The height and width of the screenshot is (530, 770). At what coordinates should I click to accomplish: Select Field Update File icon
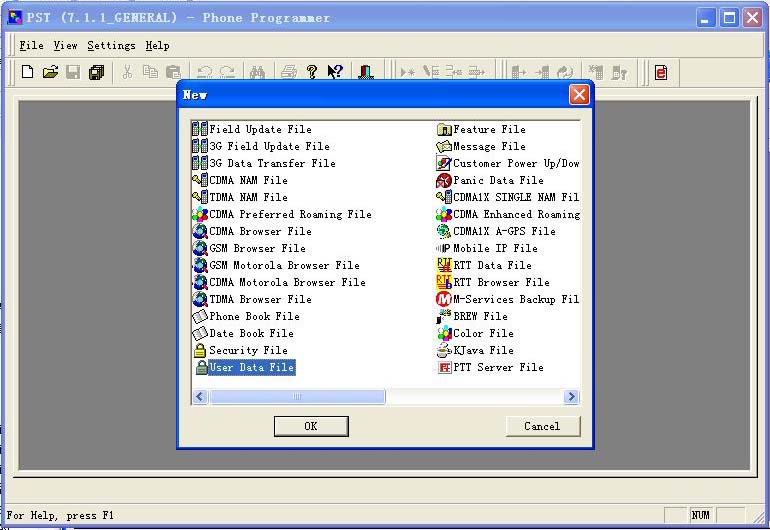pyautogui.click(x=199, y=129)
